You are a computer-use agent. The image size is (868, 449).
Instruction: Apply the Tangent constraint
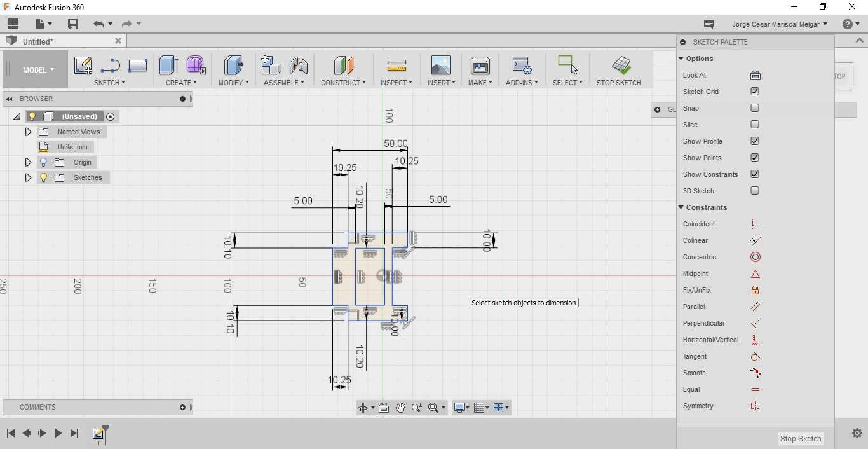click(755, 356)
